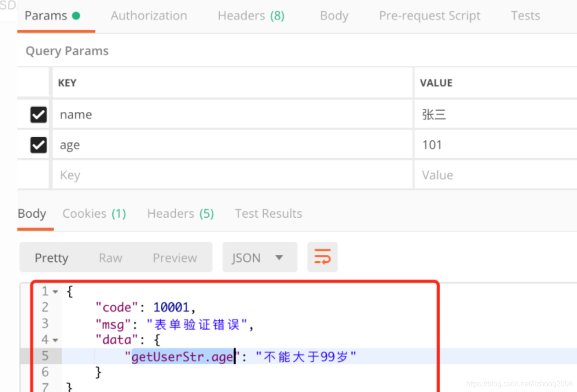The width and height of the screenshot is (577, 392).
Task: Click the empty Key input field
Action: click(x=233, y=175)
